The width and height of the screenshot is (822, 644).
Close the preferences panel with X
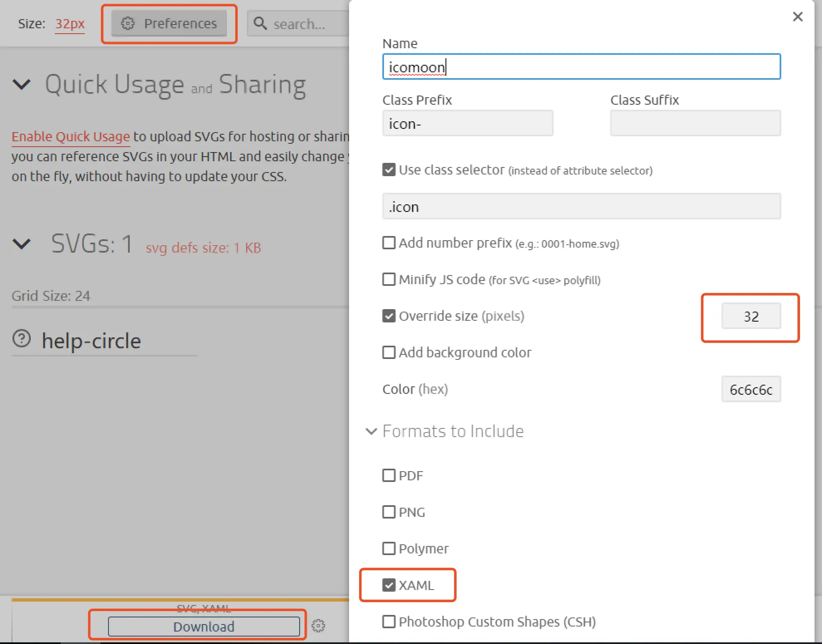(797, 17)
